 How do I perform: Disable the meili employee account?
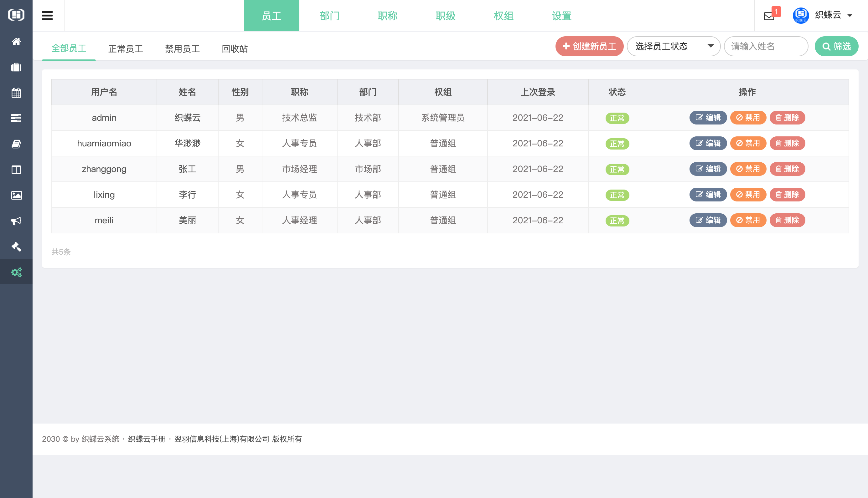coord(748,220)
